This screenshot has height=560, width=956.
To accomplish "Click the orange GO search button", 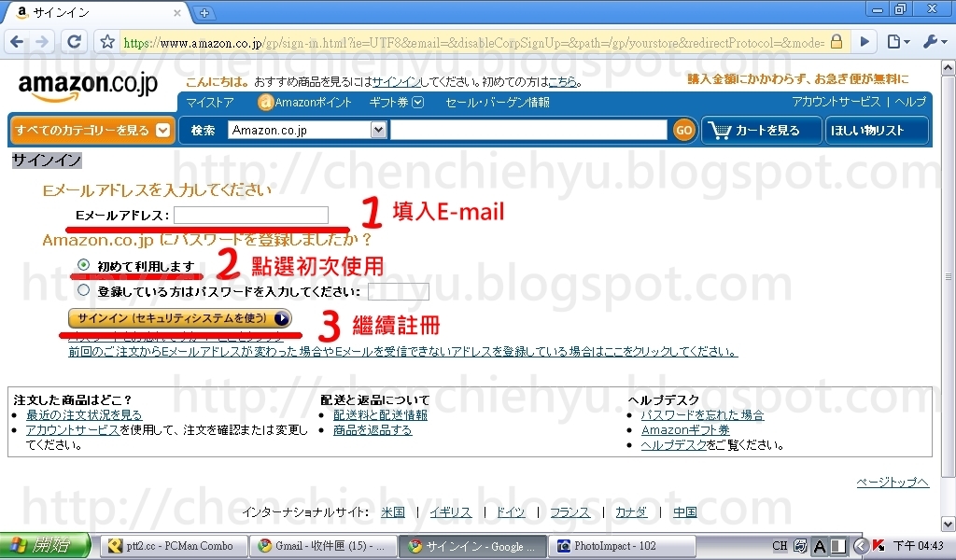I will (683, 130).
